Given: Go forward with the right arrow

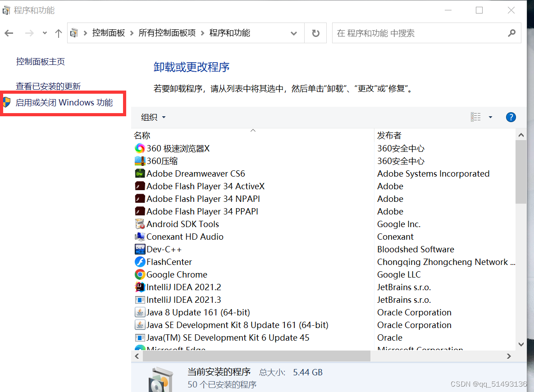Looking at the screenshot, I should point(29,33).
